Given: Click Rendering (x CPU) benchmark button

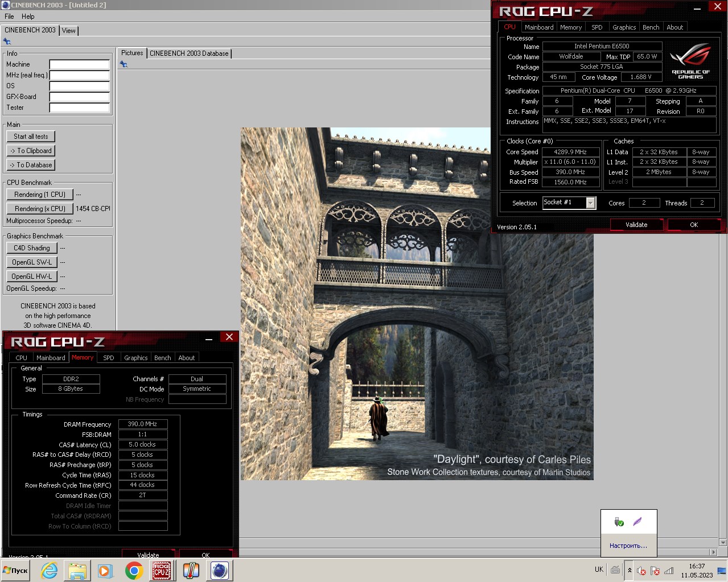Looking at the screenshot, I should click(x=40, y=209).
